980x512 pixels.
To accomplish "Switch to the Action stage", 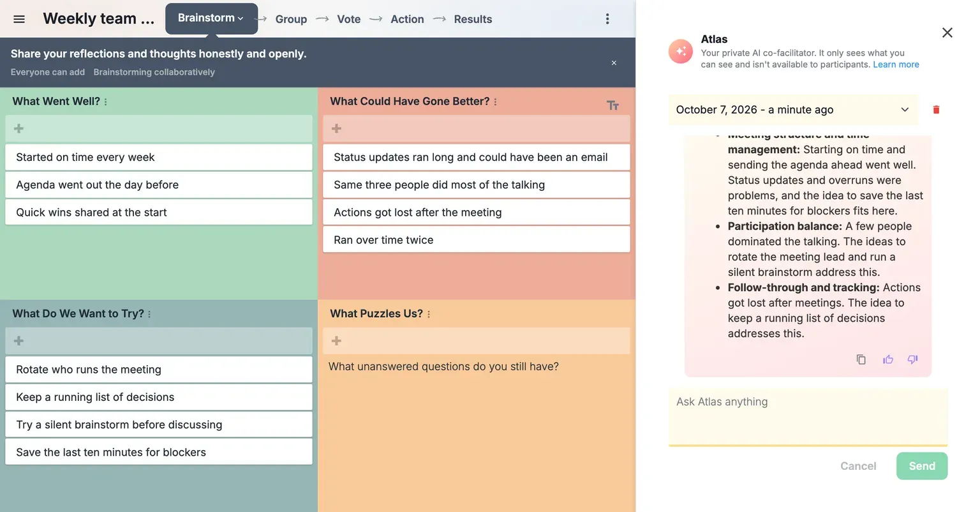I will pos(407,19).
